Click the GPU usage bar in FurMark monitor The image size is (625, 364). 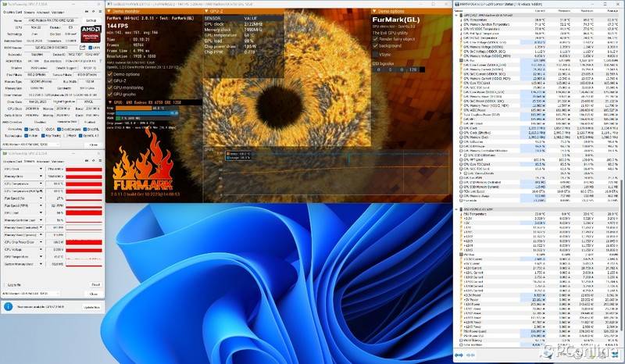coord(147,112)
